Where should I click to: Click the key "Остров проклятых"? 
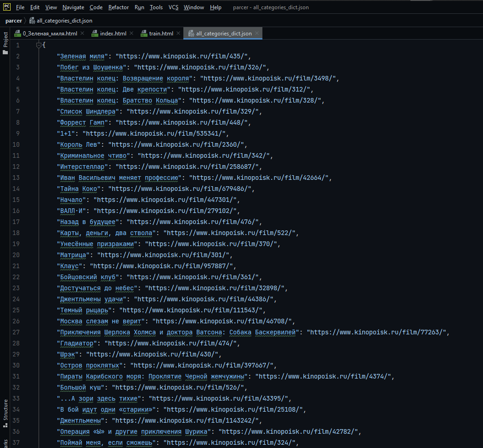pyautogui.click(x=90, y=365)
